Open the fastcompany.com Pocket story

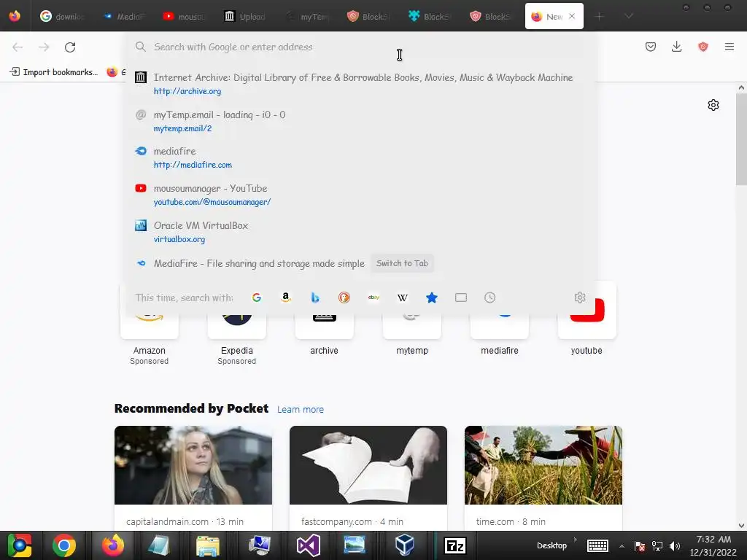(368, 478)
